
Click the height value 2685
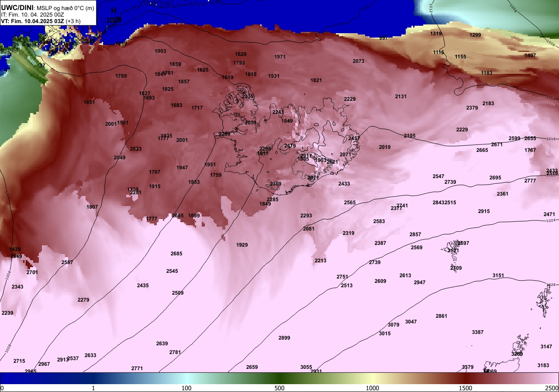pyautogui.click(x=176, y=254)
